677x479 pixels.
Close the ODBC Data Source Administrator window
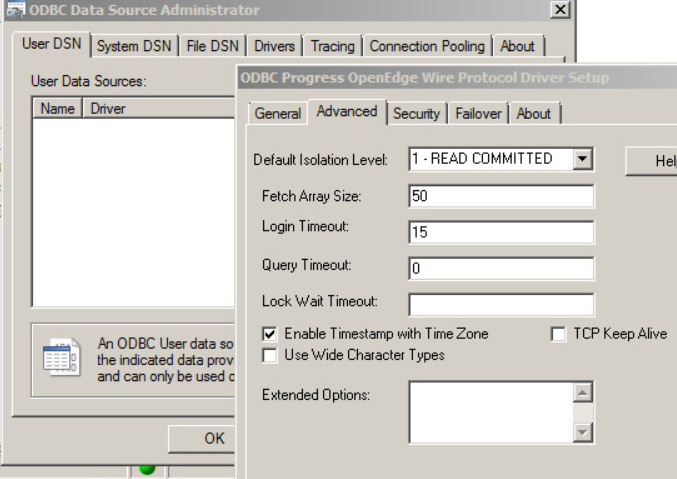pyautogui.click(x=560, y=10)
